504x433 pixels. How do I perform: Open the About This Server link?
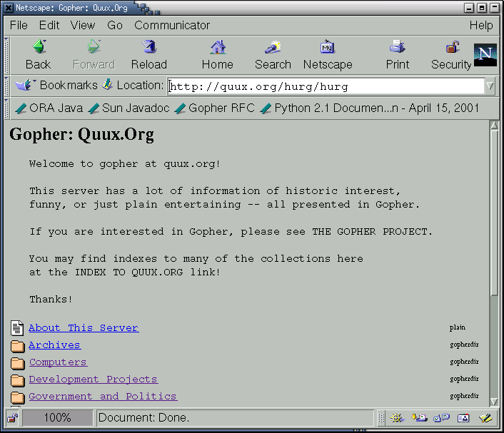point(84,328)
